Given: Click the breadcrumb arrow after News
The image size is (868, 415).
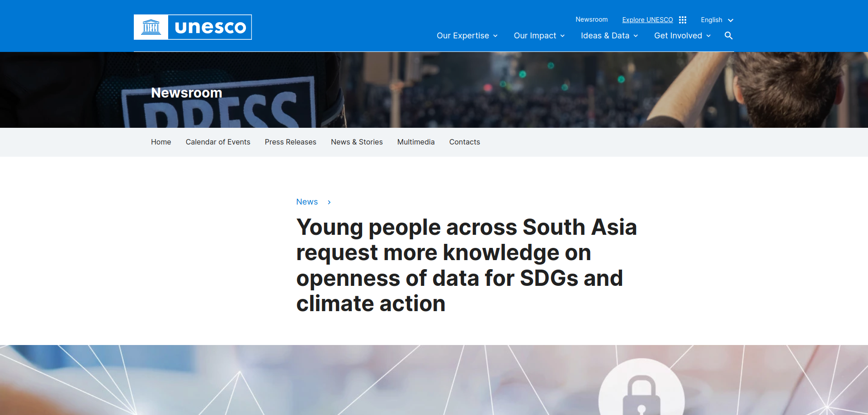Looking at the screenshot, I should [x=329, y=202].
